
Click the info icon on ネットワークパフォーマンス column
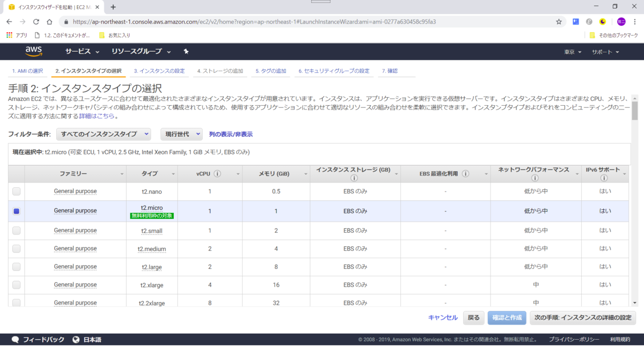click(x=536, y=177)
